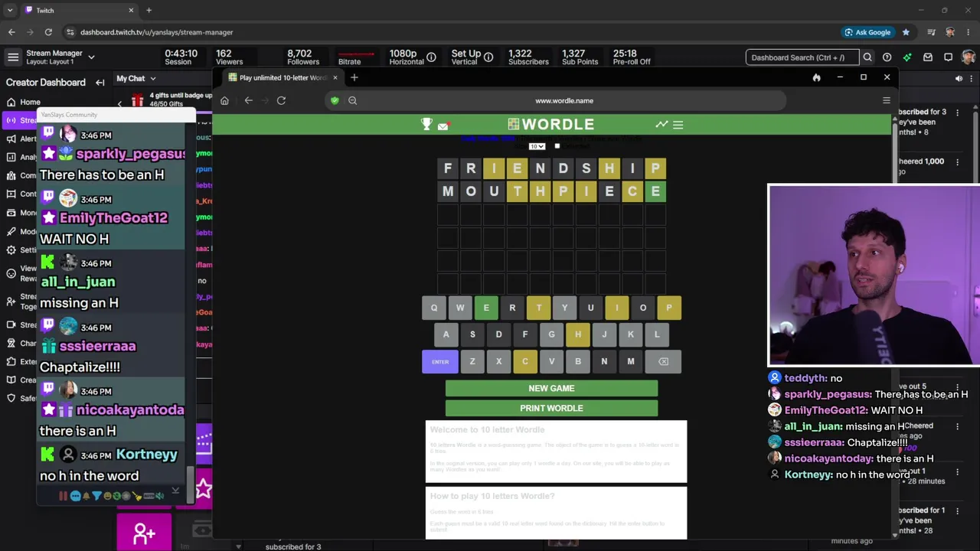This screenshot has height=551, width=980.
Task: Click the previous arrow beside gift badge progress
Action: [x=119, y=103]
